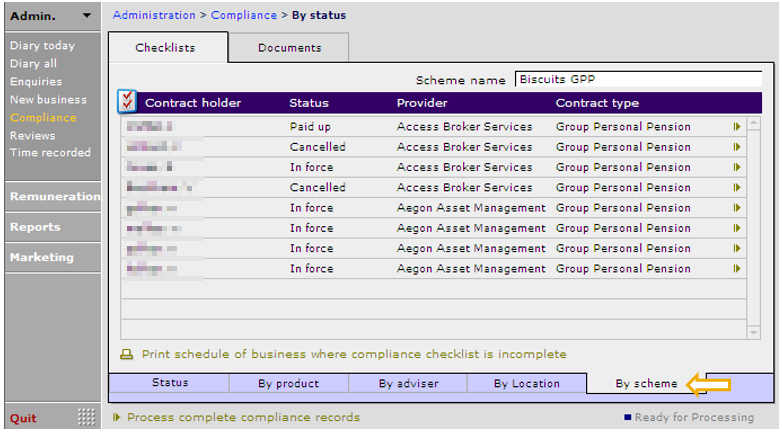Open Reviews in the sidebar
Screen dimensions: 782x432
pyautogui.click(x=32, y=135)
